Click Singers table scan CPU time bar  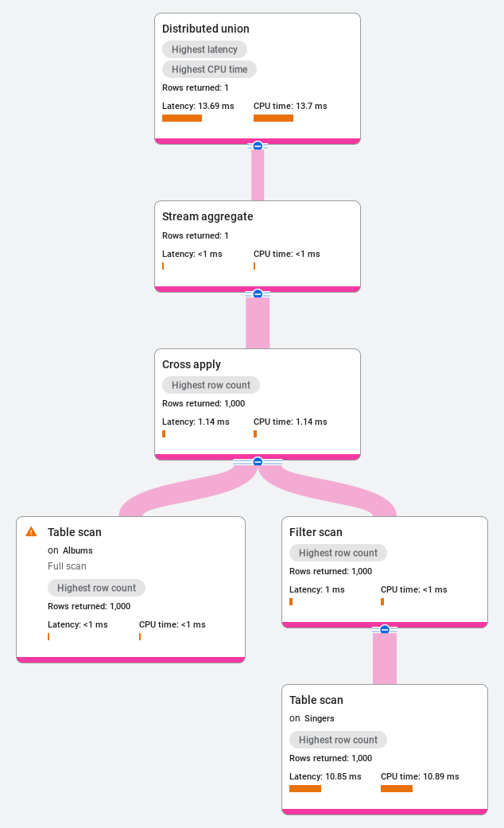coord(397,789)
